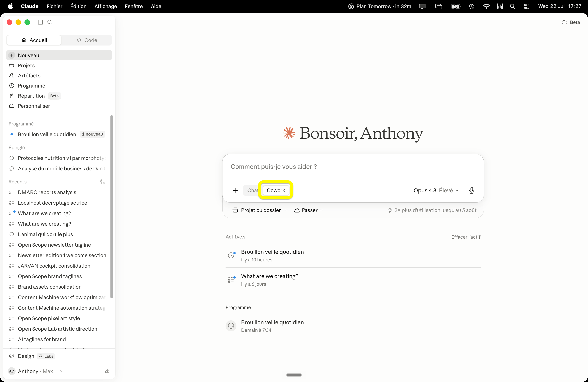Open the Fenêtre menu
Screen dimensions: 588x382
(134, 6)
